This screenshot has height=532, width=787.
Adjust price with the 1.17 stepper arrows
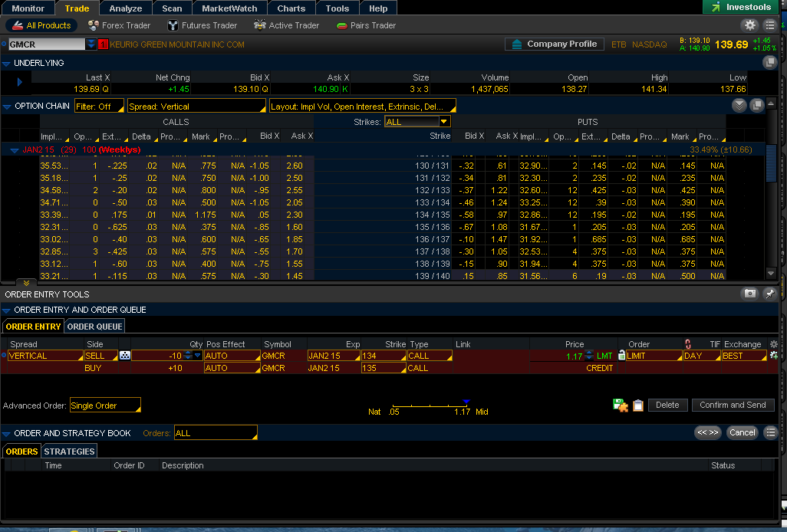pos(589,356)
